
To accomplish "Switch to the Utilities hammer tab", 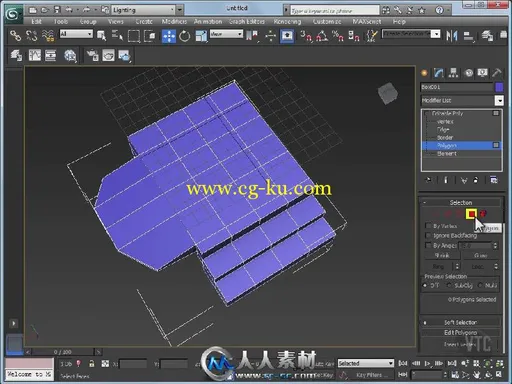I will pos(497,73).
